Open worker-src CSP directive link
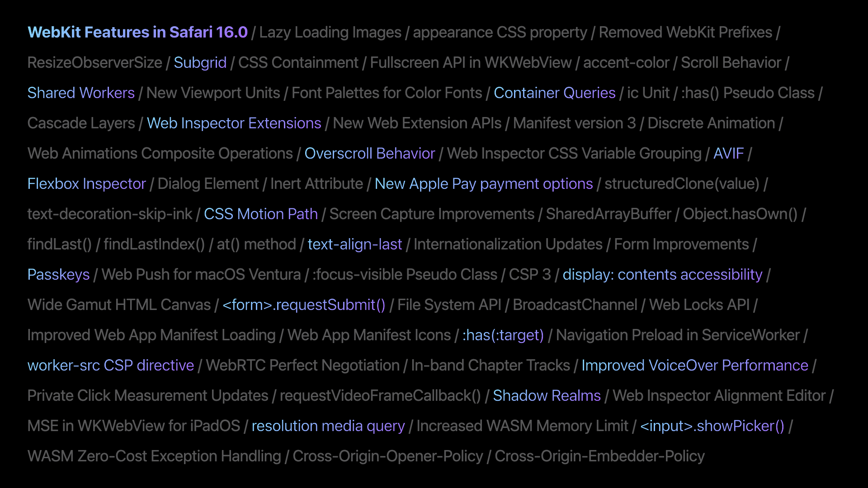The width and height of the screenshot is (868, 488). (x=110, y=365)
